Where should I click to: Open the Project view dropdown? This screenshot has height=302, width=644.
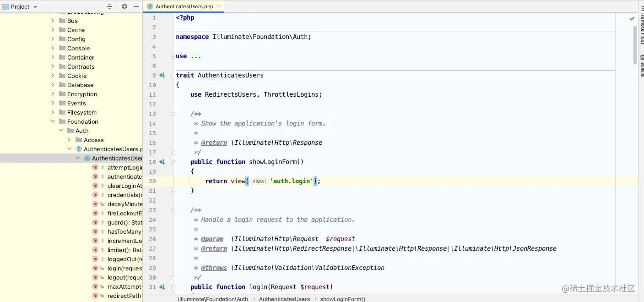pyautogui.click(x=35, y=7)
